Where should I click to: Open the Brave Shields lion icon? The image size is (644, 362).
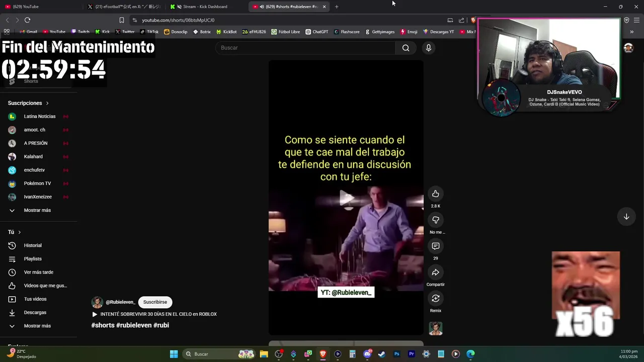473,20
